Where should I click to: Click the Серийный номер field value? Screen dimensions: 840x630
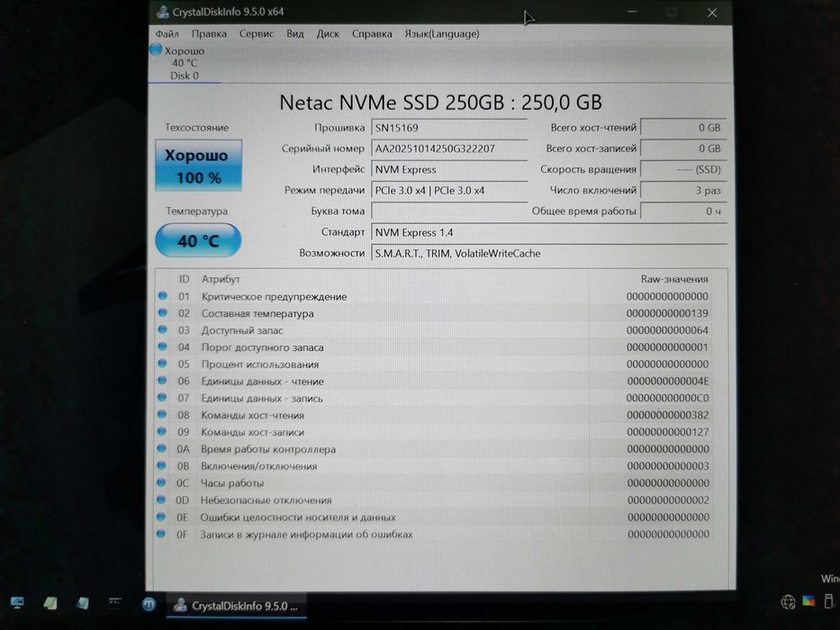449,148
